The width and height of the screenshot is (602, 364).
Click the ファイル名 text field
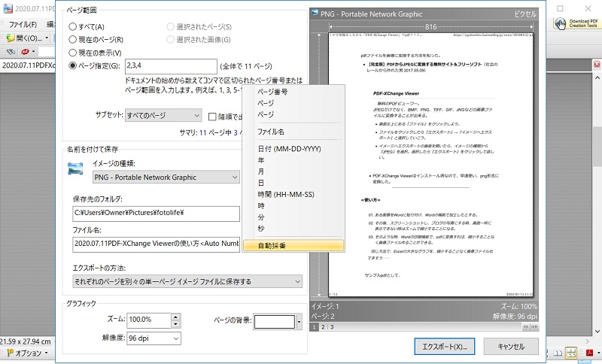pyautogui.click(x=156, y=244)
